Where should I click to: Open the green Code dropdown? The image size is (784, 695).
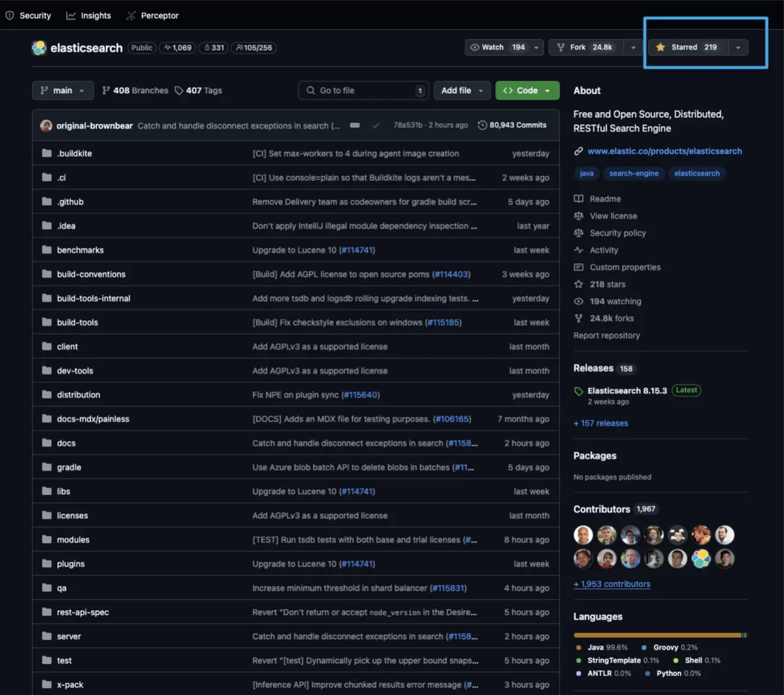[x=527, y=90]
